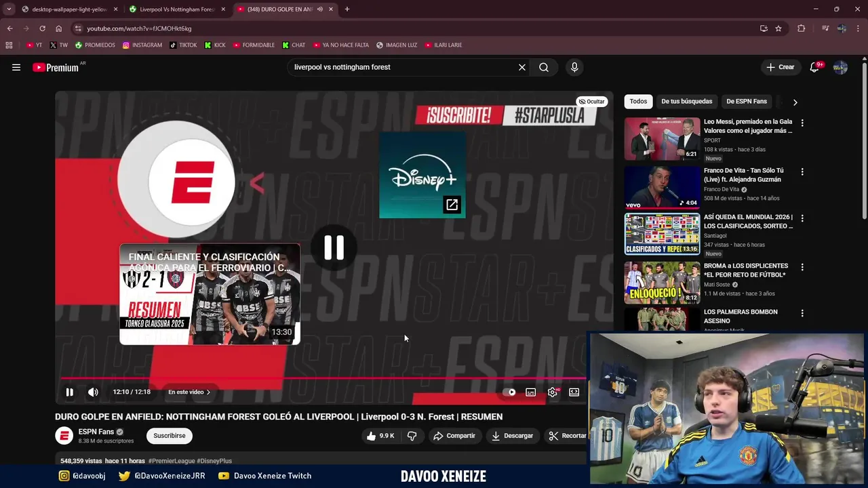Select the 'De ESPN Fans' filter chip
Viewport: 868px width, 488px height.
[x=747, y=102]
